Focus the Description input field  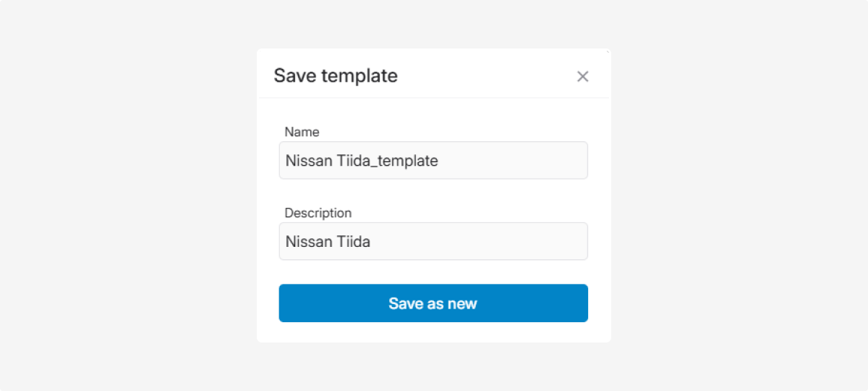point(433,242)
